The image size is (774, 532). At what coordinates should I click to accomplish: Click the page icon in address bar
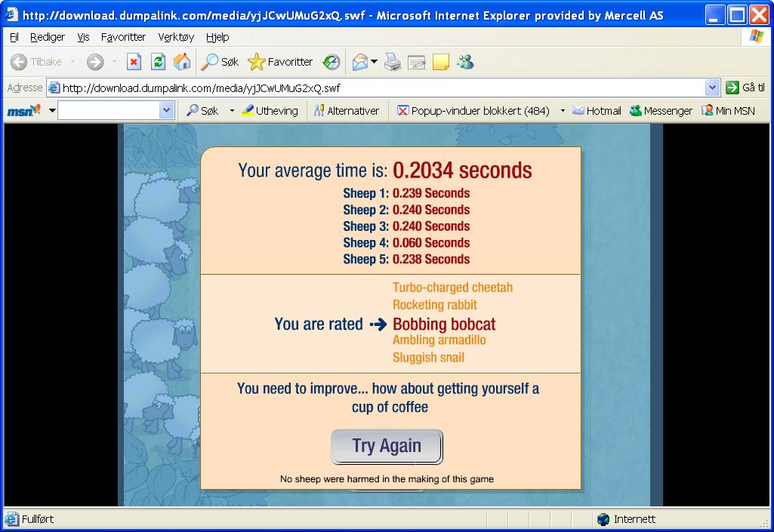(x=54, y=88)
